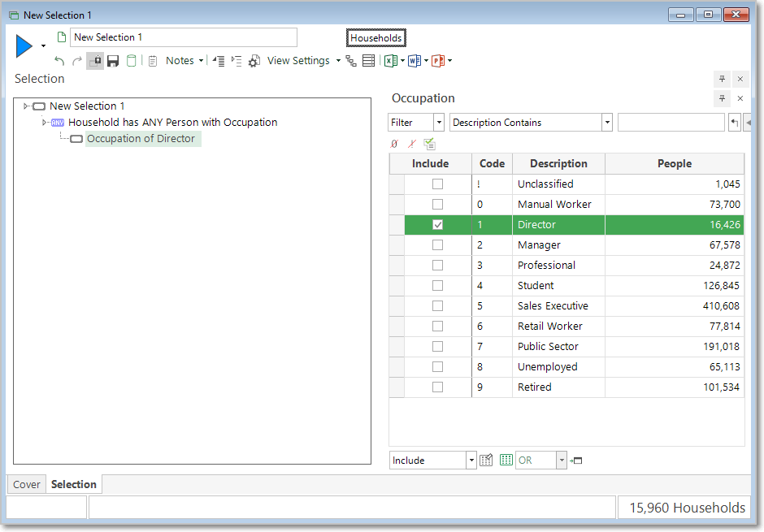Run the selection with the blue play button
The image size is (764, 532).
click(x=24, y=46)
